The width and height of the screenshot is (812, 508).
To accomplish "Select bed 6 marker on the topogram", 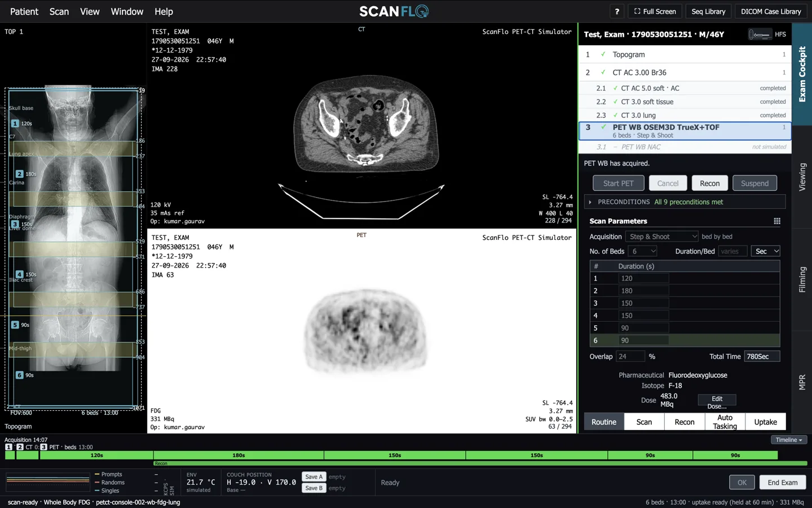I will tap(19, 375).
